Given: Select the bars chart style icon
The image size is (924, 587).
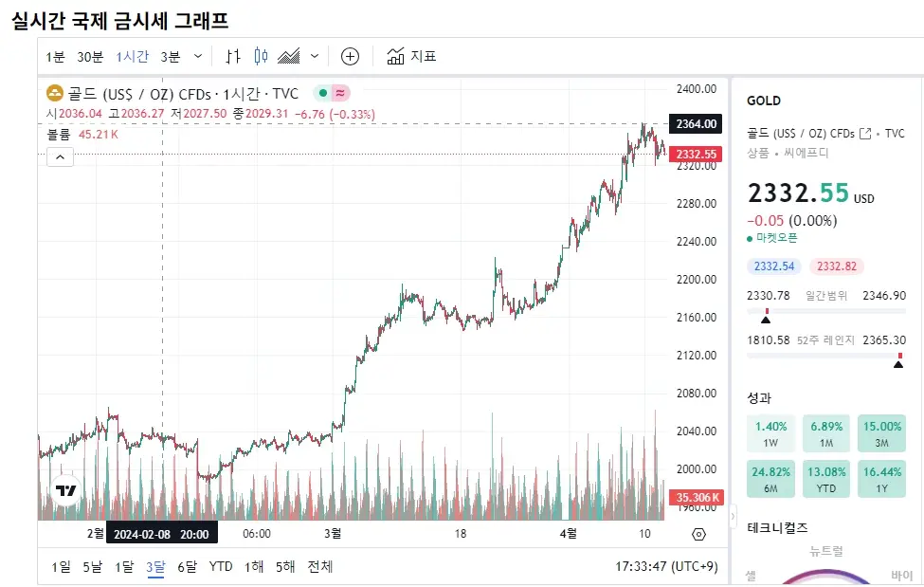Looking at the screenshot, I should tap(232, 56).
